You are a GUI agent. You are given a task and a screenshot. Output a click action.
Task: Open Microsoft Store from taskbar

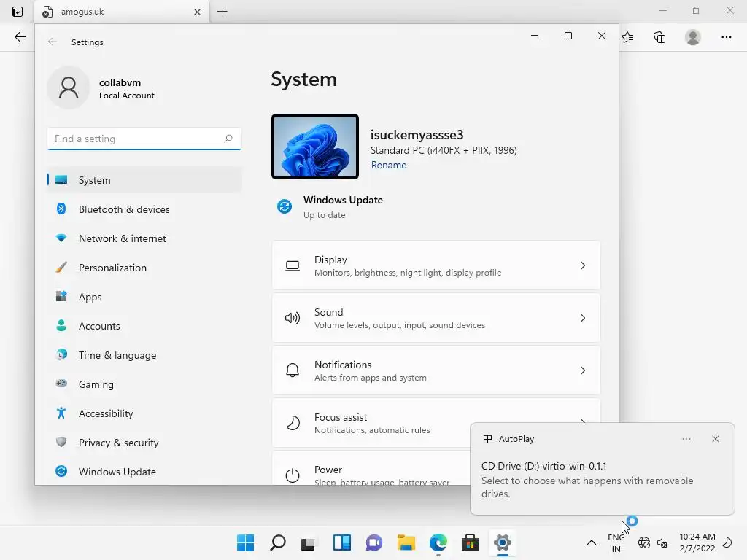pyautogui.click(x=470, y=542)
